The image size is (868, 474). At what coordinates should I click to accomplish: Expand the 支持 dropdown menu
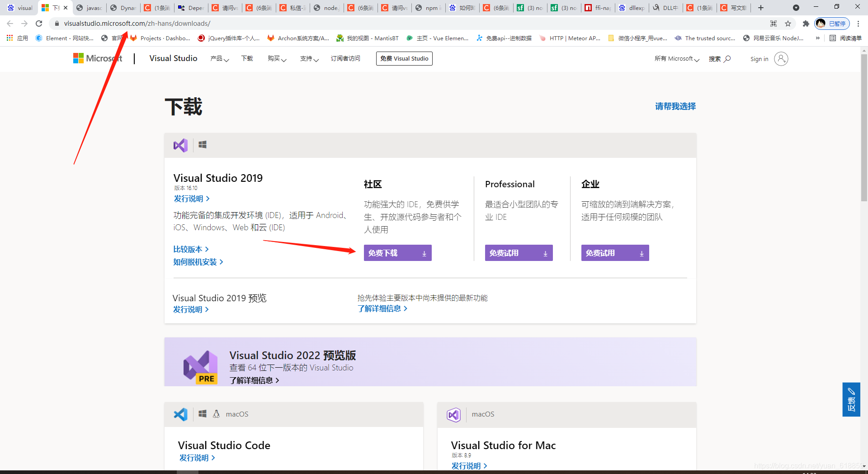click(x=309, y=59)
